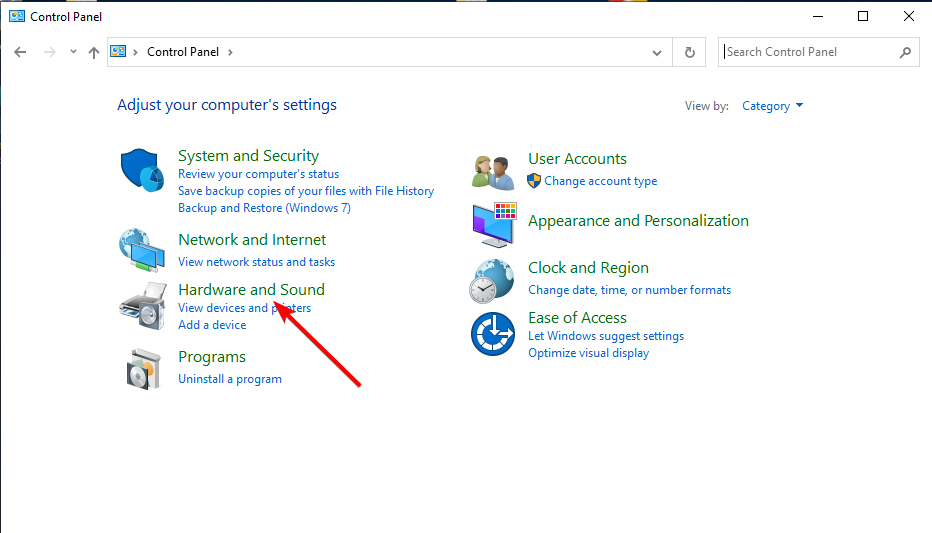Open the recent locations dropdown arrow
Image resolution: width=932 pixels, height=533 pixels.
(x=73, y=52)
